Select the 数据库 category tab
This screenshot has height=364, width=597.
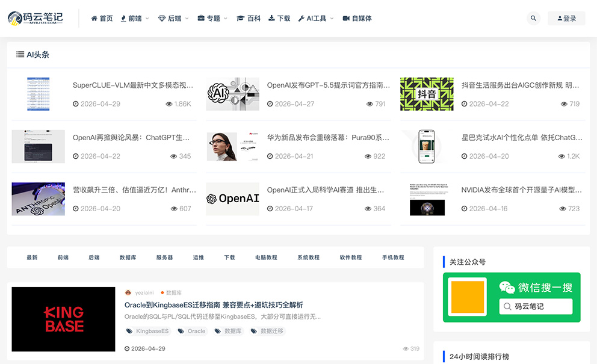click(x=128, y=258)
